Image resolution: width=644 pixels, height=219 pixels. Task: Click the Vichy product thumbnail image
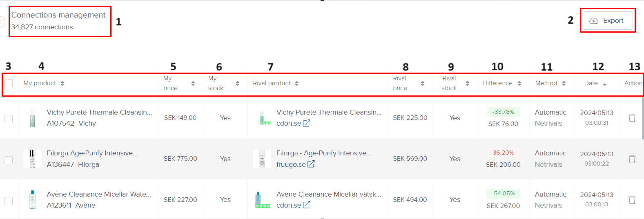point(32,118)
